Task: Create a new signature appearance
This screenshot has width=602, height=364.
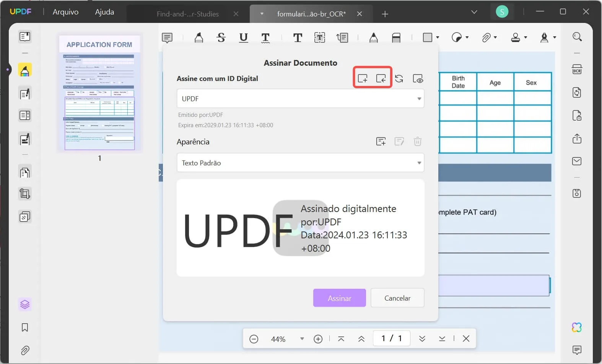Action: coord(381,142)
